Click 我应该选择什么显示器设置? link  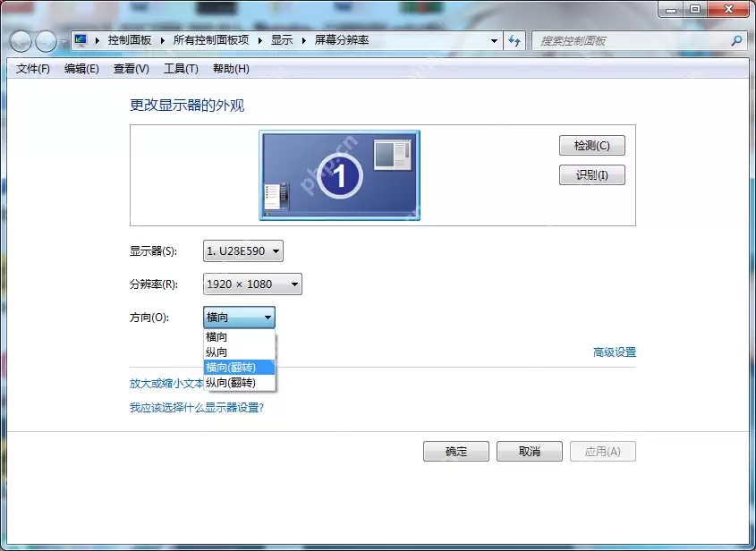198,405
